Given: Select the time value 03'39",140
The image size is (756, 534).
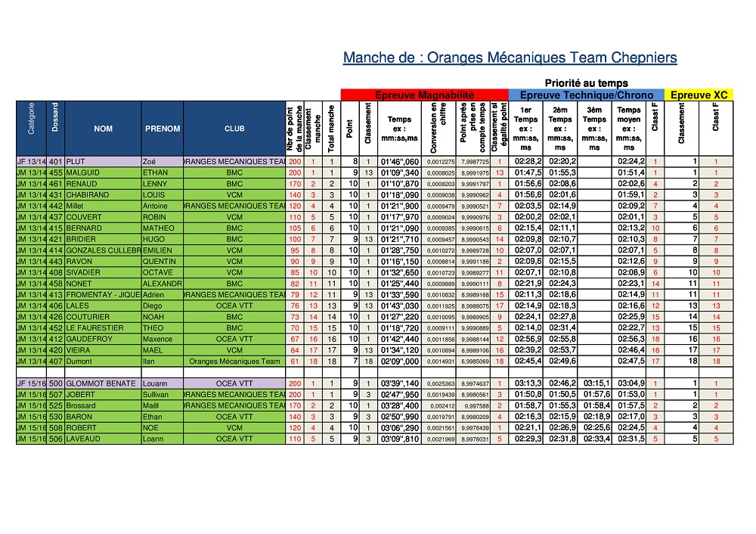Looking at the screenshot, I should tap(400, 383).
